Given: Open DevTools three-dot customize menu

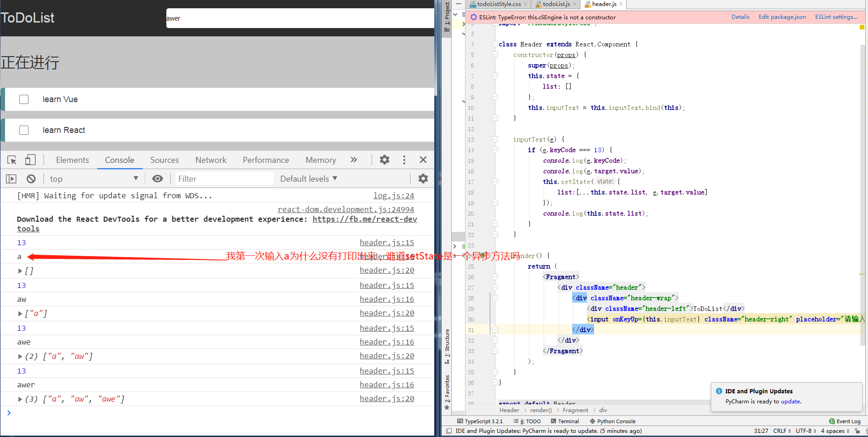Looking at the screenshot, I should point(404,160).
